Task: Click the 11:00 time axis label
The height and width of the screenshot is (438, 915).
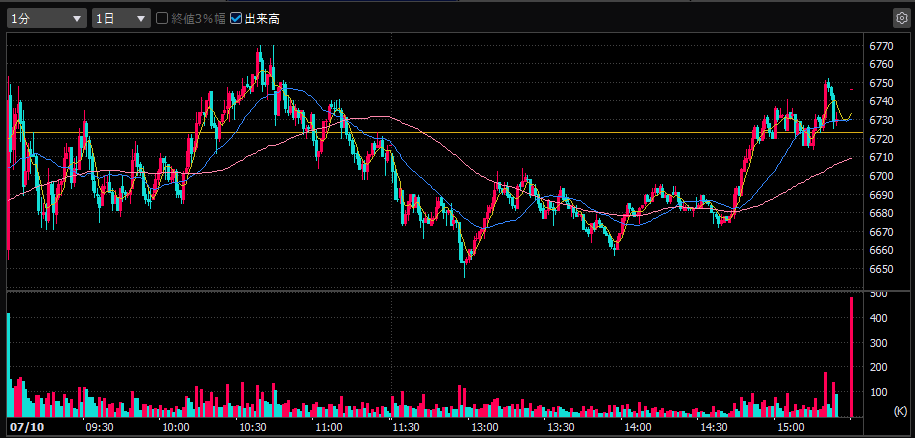Action: pyautogui.click(x=329, y=426)
